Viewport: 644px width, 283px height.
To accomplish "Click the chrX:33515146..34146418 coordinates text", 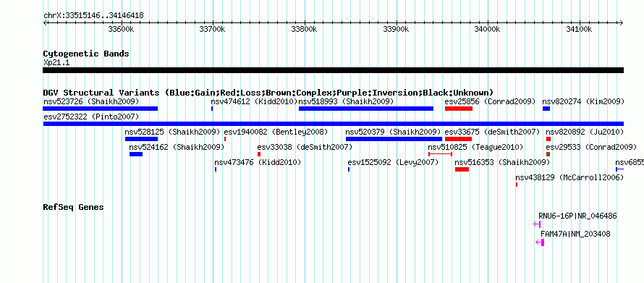I will coord(93,16).
